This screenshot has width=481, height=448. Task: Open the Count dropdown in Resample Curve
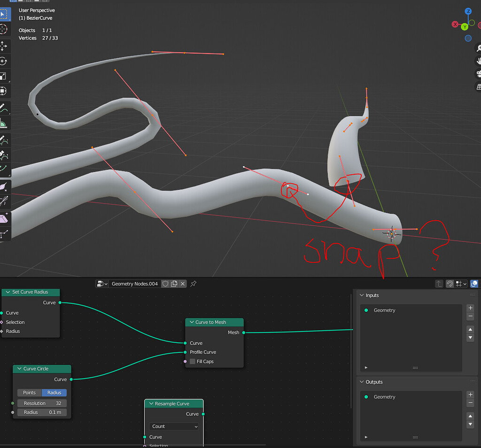pos(174,426)
